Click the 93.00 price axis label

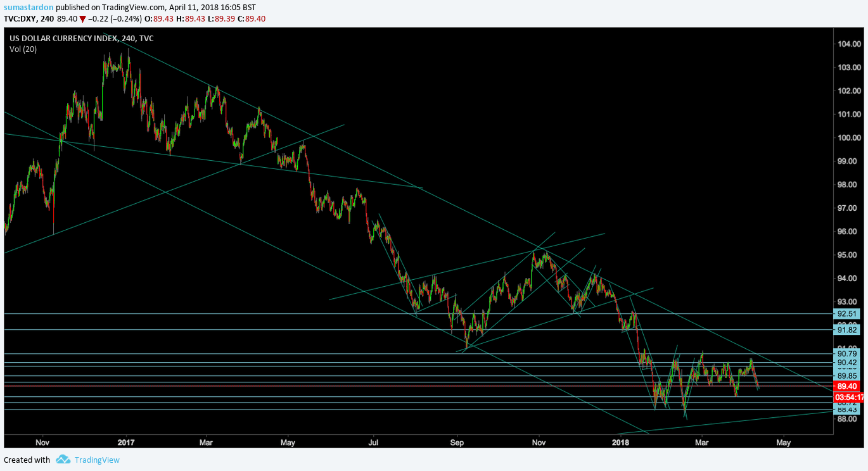coord(848,301)
